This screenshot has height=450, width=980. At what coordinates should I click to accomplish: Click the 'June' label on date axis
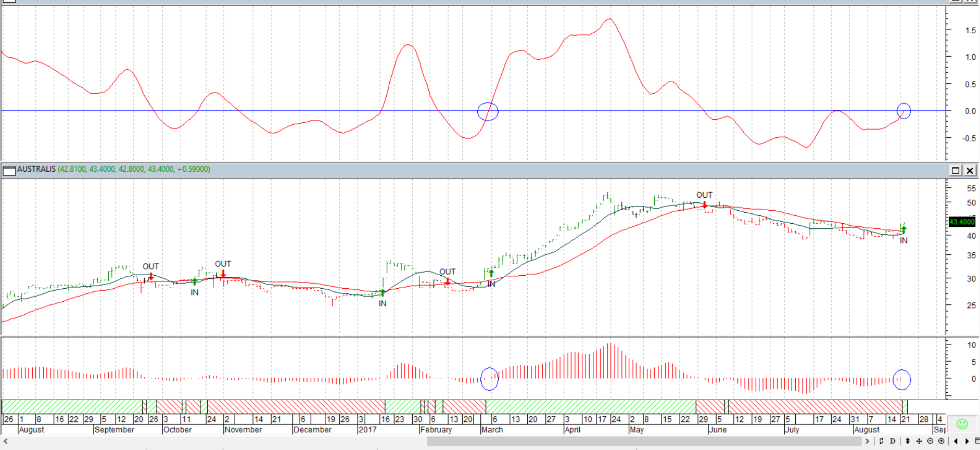pos(718,430)
